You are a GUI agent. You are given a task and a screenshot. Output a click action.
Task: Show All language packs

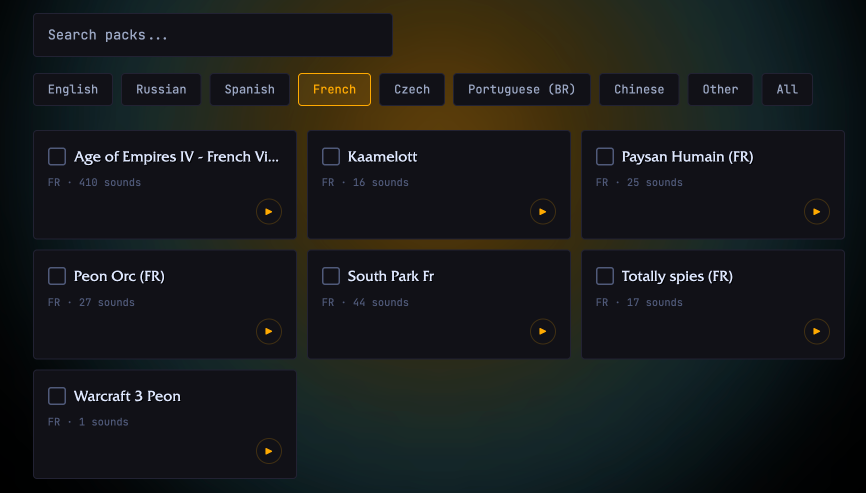[x=787, y=89]
